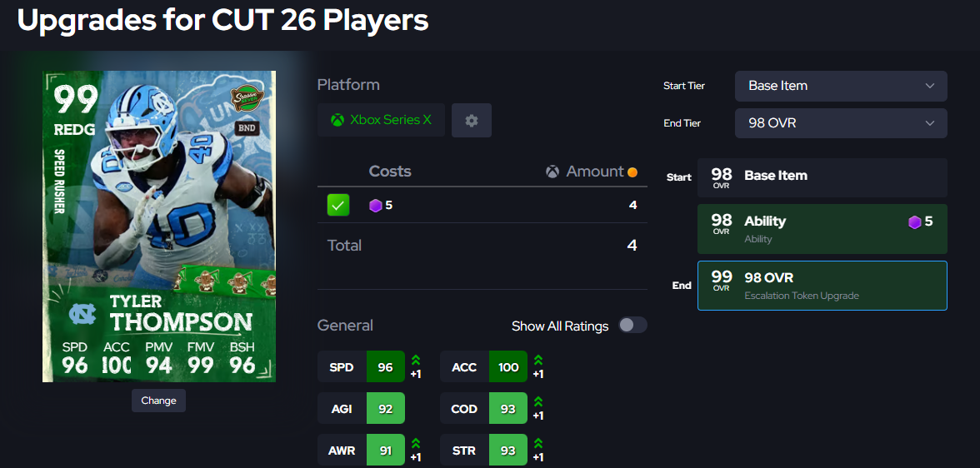The width and height of the screenshot is (980, 468).
Task: Click the orange coin icon beside Amount
Action: [632, 172]
